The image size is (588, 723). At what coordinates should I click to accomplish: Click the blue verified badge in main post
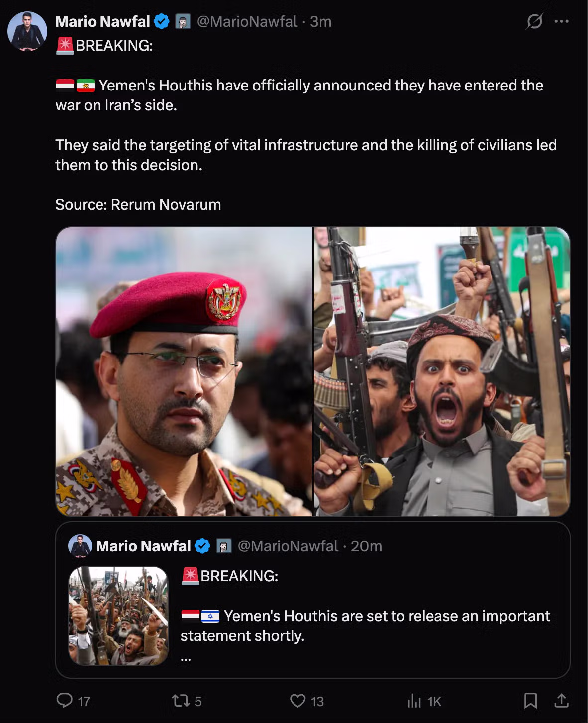coord(162,21)
